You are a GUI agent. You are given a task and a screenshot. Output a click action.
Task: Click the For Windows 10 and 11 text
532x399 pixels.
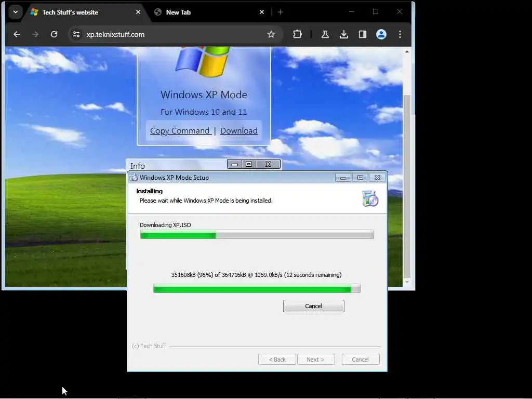click(204, 112)
